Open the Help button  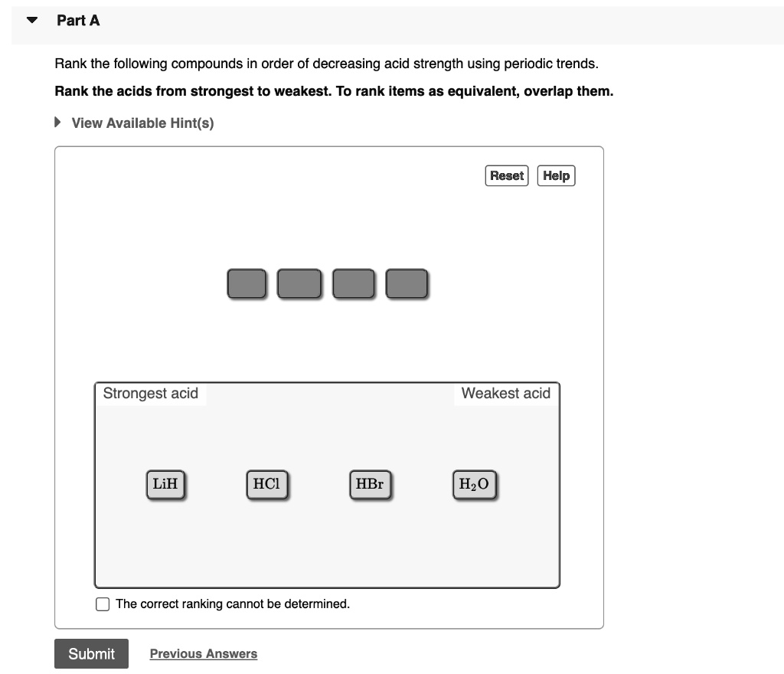556,175
